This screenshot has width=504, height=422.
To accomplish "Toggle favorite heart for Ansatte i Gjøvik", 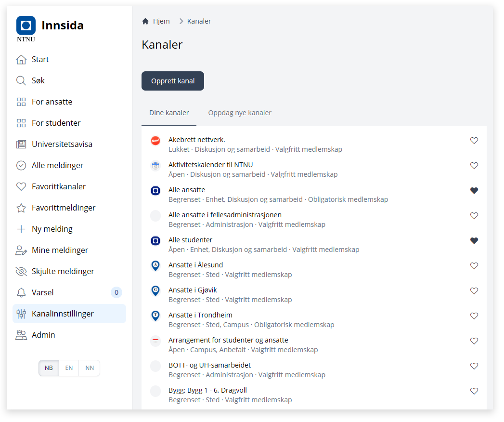I will click(474, 291).
